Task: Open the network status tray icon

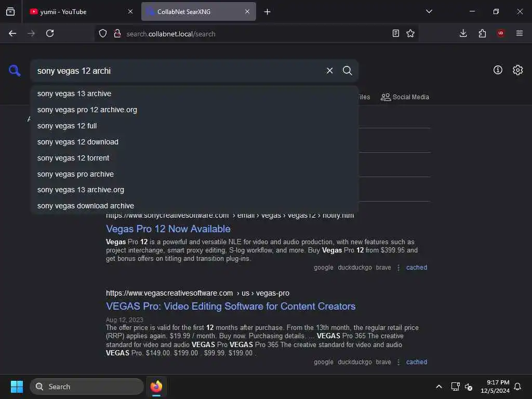Action: pos(455,387)
